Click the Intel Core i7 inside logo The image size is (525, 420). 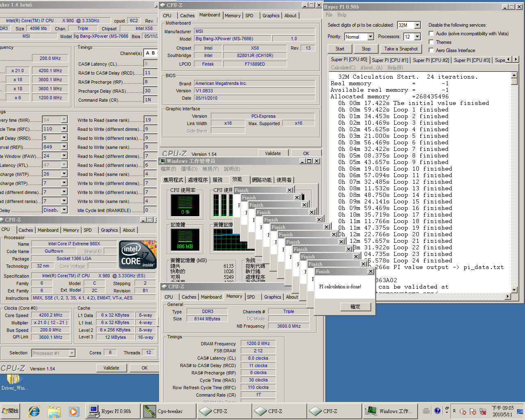(x=137, y=255)
